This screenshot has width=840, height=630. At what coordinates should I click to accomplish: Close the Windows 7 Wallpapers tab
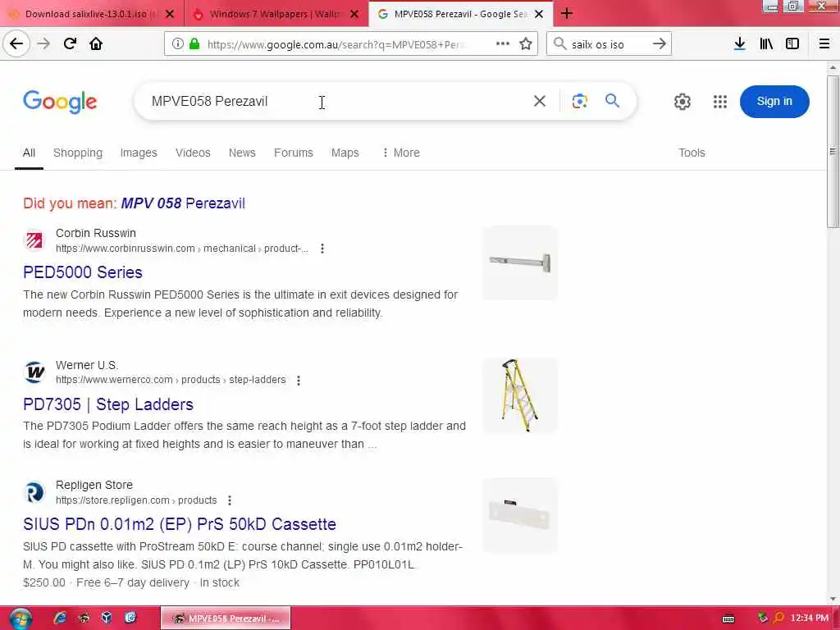tap(354, 15)
